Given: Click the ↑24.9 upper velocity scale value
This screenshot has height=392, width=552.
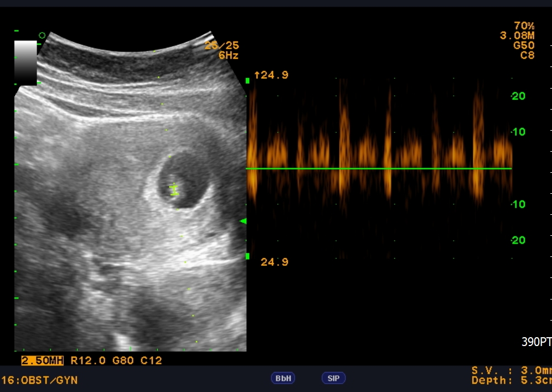Looking at the screenshot, I should tap(271, 75).
